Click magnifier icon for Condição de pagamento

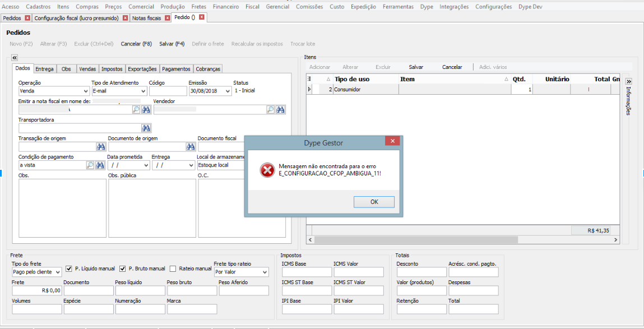(x=90, y=165)
